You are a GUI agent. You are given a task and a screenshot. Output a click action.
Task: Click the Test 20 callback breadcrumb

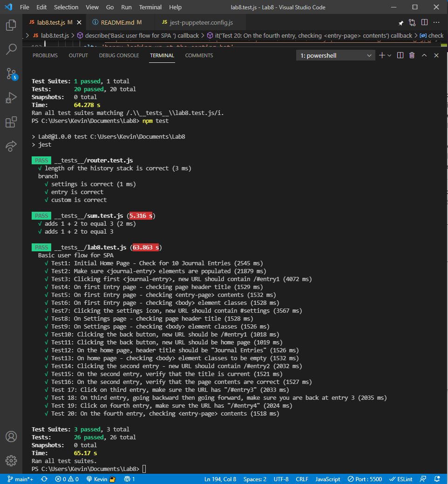(309, 35)
